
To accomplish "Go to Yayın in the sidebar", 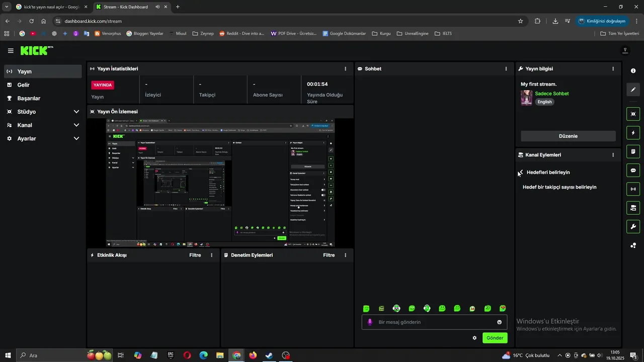I will tap(43, 71).
